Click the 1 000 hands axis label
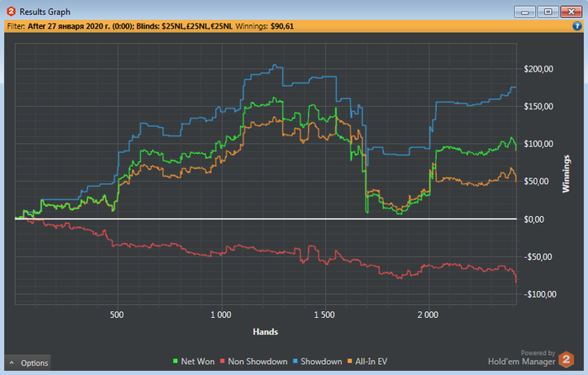The width and height of the screenshot is (588, 375). pos(221,314)
